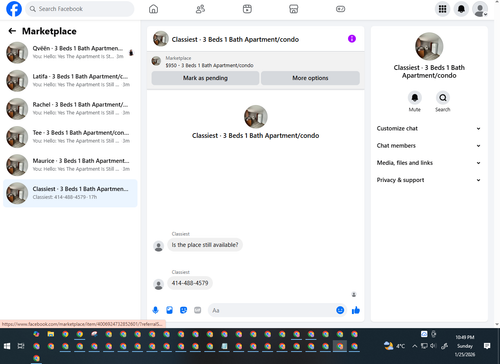Click Mark as pending button

point(205,78)
